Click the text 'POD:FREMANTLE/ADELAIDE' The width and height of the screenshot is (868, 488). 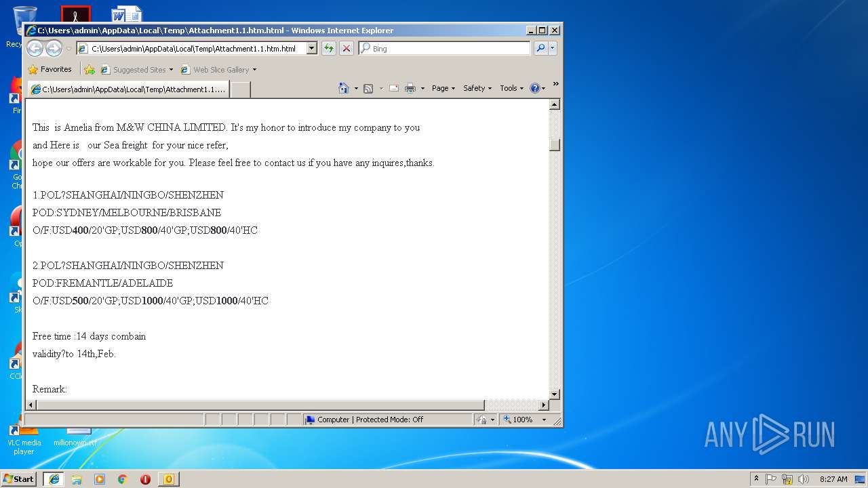tap(102, 283)
